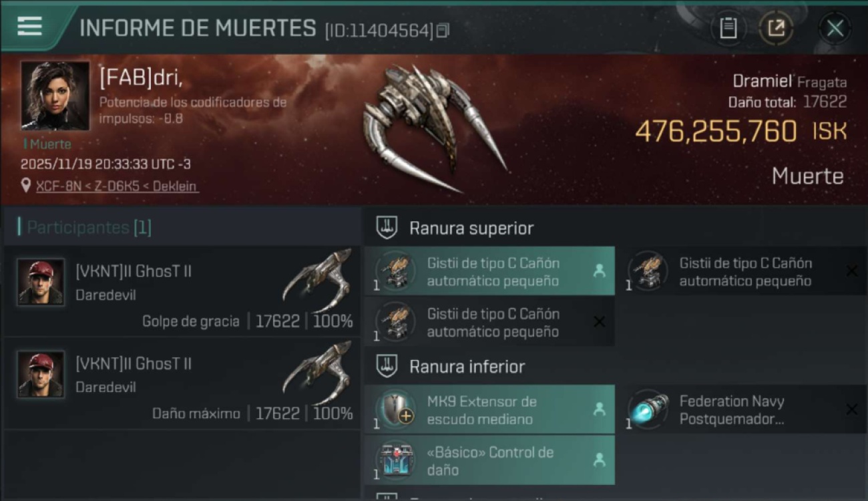868x501 pixels.
Task: Select MK9 Extensor de escudo mediano
Action: click(489, 409)
